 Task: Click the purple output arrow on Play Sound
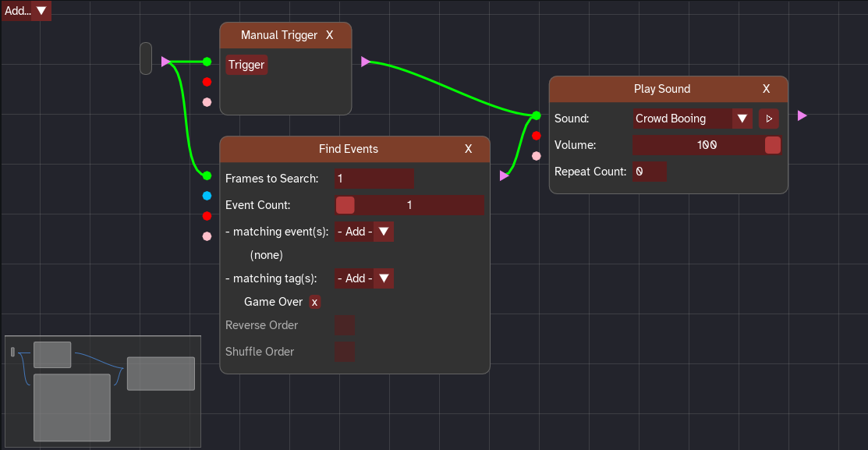[x=802, y=115]
